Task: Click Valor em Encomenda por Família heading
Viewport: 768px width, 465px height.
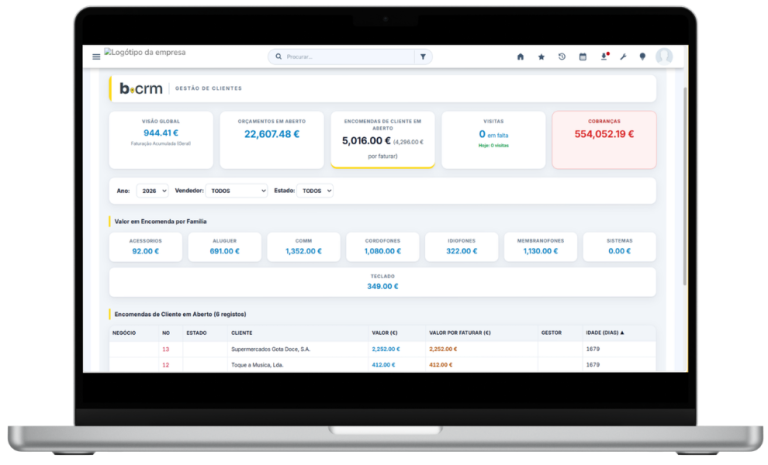Action: click(161, 221)
